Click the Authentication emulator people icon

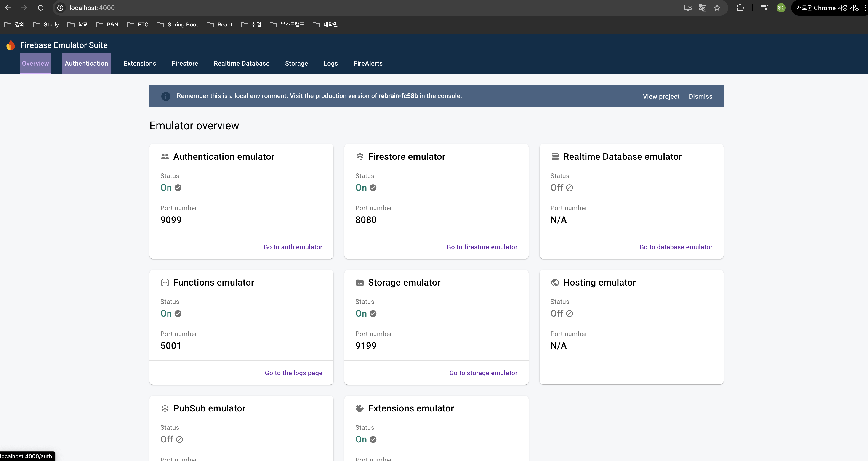[x=165, y=156]
